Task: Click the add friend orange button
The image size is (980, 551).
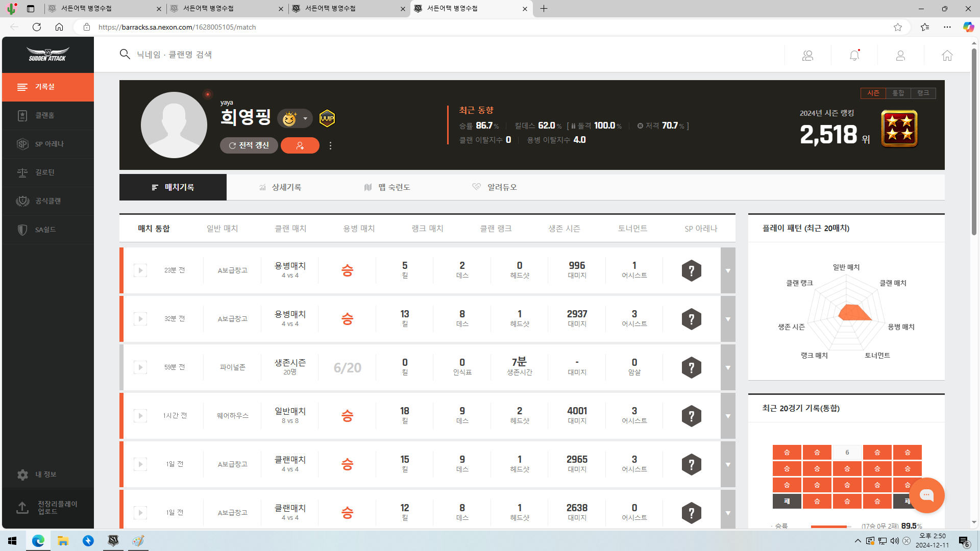Action: (x=300, y=145)
